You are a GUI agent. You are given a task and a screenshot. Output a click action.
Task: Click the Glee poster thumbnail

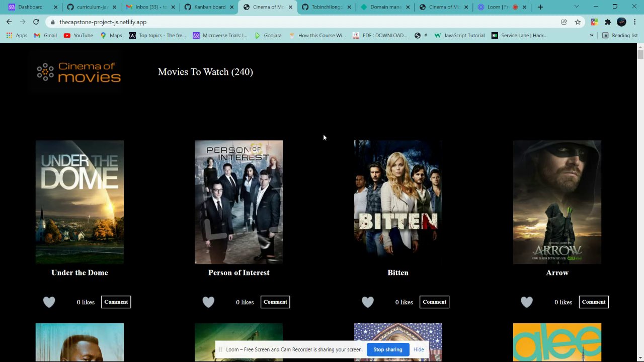point(557,342)
